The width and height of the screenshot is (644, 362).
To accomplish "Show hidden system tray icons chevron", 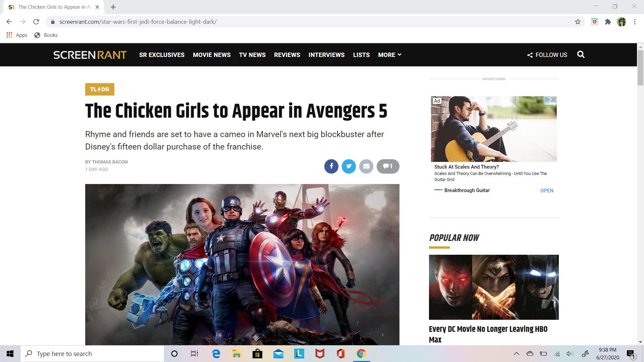I will coord(517,354).
